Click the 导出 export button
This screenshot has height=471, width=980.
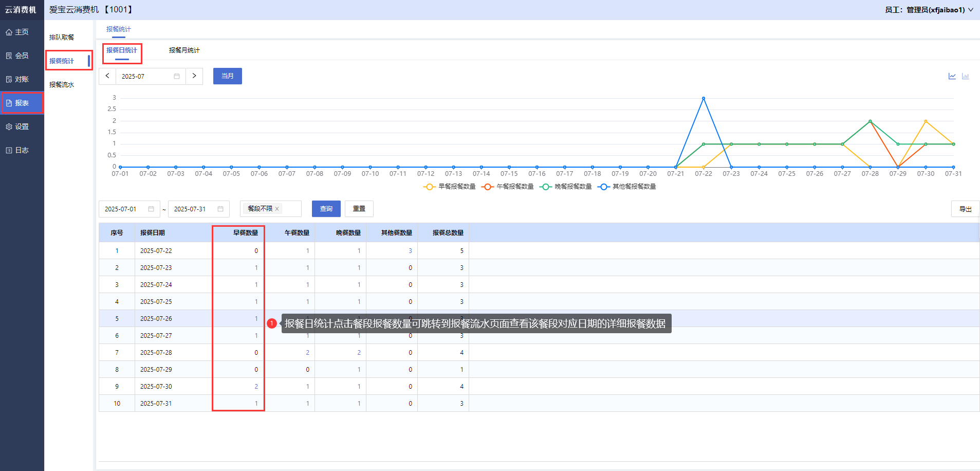965,209
